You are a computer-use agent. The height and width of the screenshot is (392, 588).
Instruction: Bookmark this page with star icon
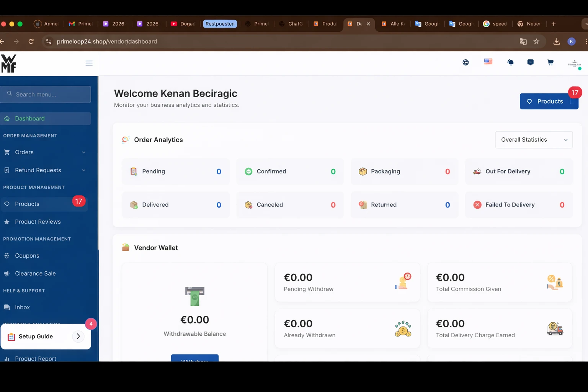pos(536,41)
